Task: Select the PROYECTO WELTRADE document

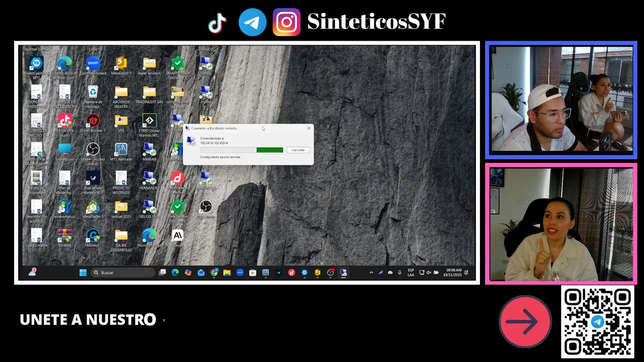Action: (x=121, y=183)
